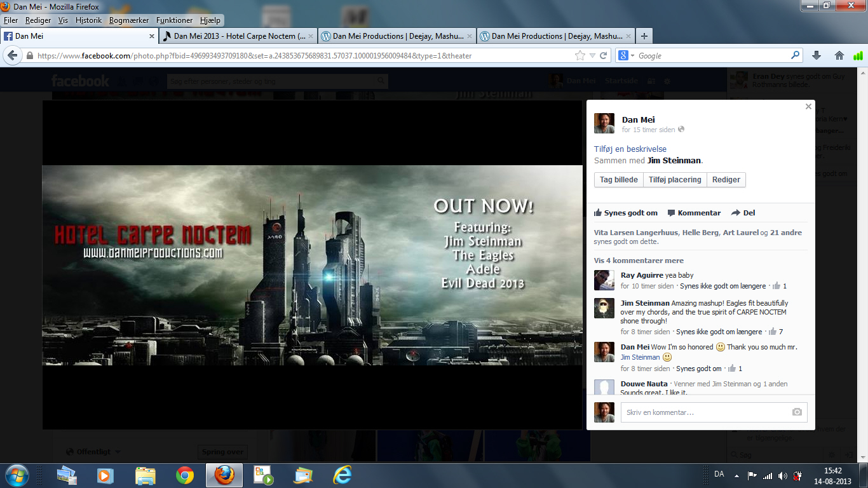Like the photo via Synes godt om
The width and height of the screenshot is (868, 488).
point(626,213)
